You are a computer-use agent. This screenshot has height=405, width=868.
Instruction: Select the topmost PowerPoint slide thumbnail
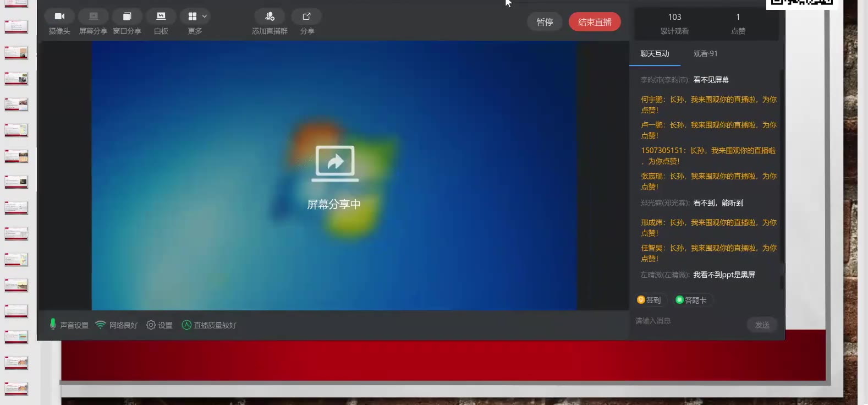pos(16,3)
